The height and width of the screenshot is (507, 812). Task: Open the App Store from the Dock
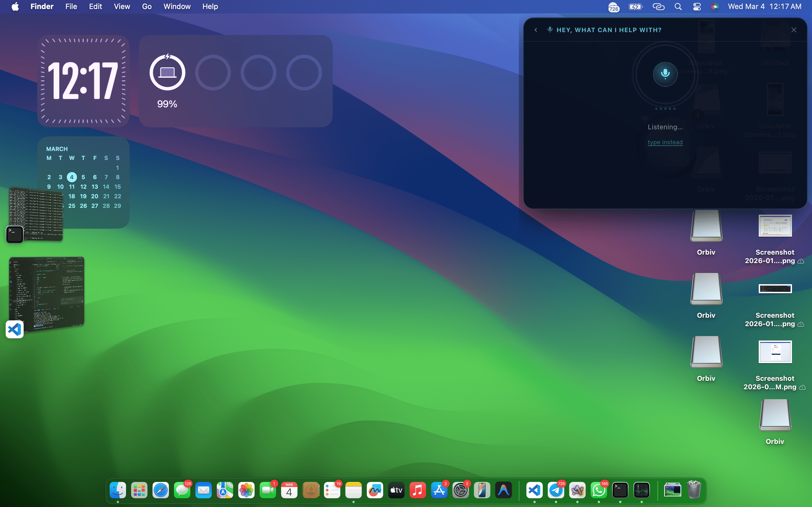[439, 491]
